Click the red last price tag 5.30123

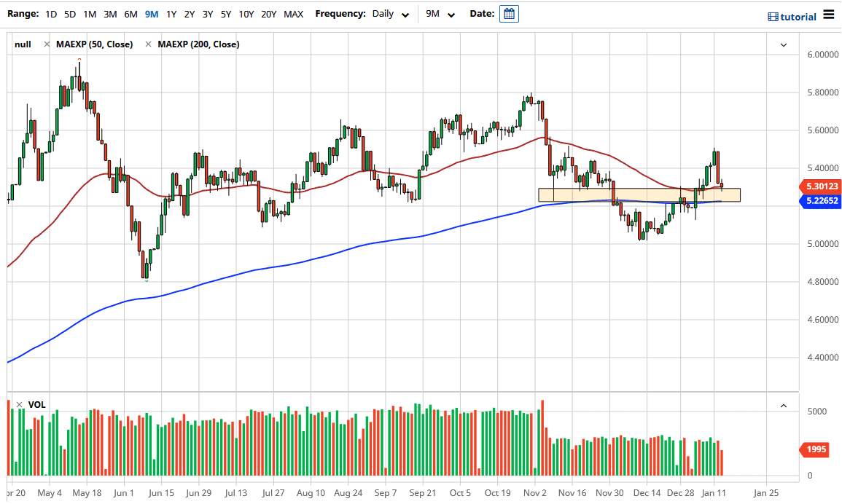click(822, 186)
